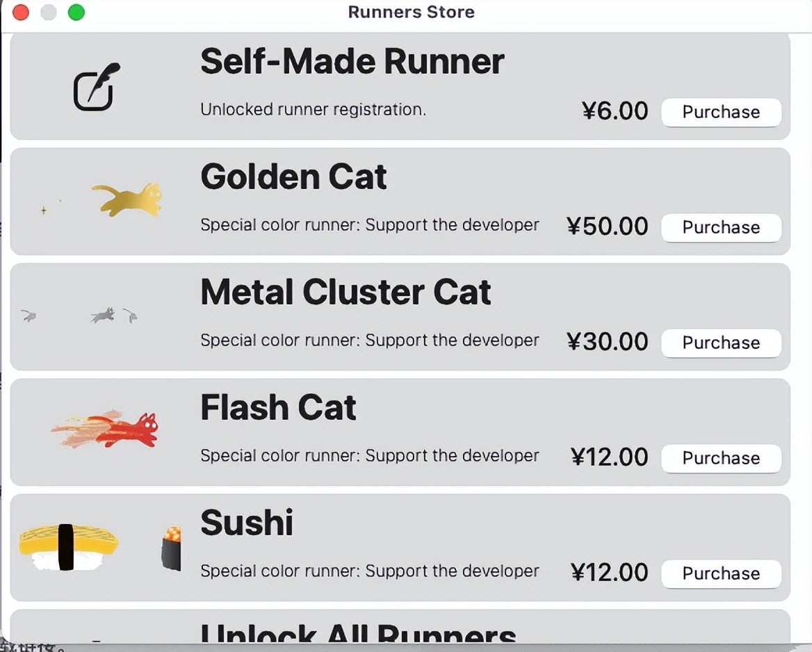Purchase the Flash Cat runner
812x652 pixels.
(x=720, y=459)
